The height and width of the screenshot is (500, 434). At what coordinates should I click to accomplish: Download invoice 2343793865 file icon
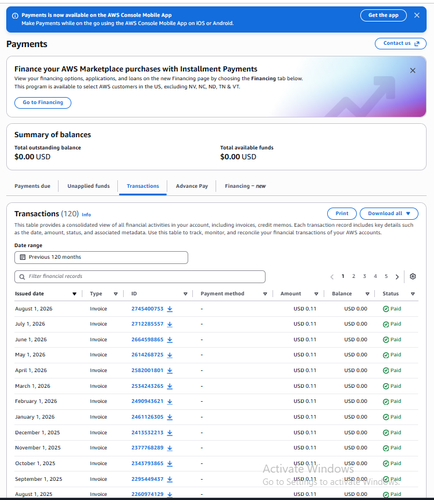170,464
